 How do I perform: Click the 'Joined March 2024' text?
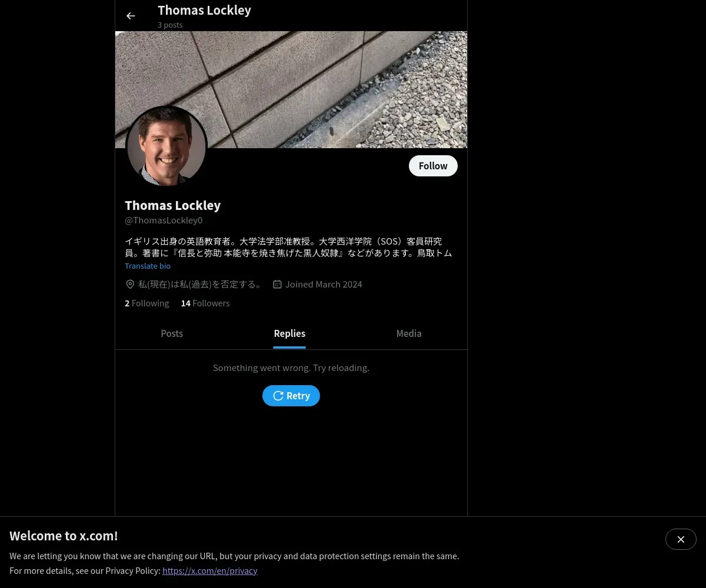pos(324,285)
